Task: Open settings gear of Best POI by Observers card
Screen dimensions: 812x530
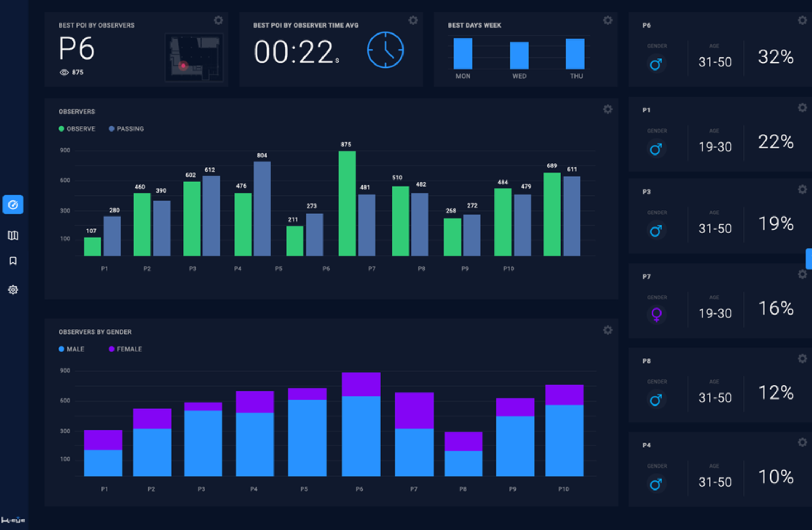Action: (x=219, y=20)
